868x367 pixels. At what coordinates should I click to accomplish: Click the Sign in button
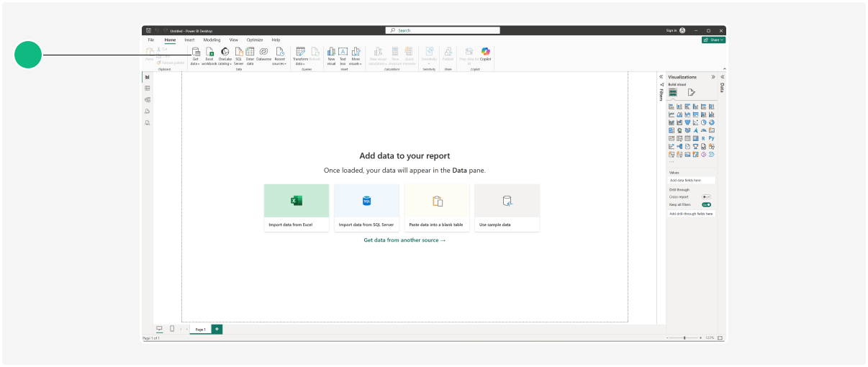click(671, 30)
